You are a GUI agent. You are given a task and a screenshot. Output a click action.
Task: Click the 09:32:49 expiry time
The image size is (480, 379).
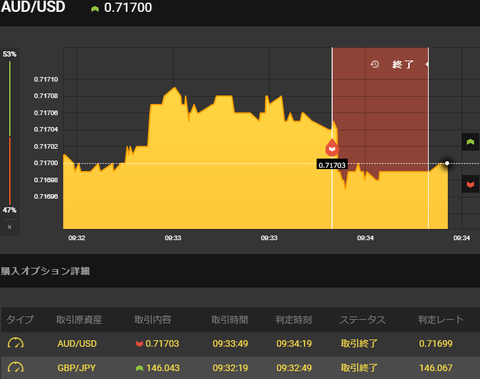[294, 368]
